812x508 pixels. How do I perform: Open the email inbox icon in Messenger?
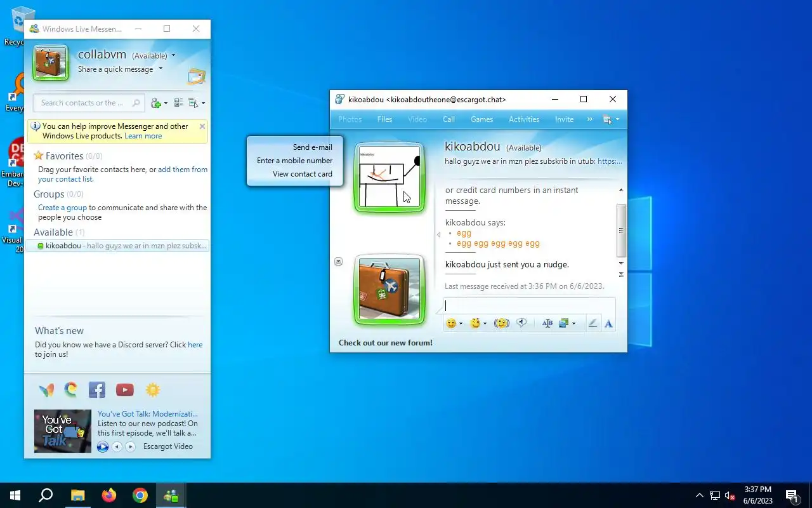point(197,76)
